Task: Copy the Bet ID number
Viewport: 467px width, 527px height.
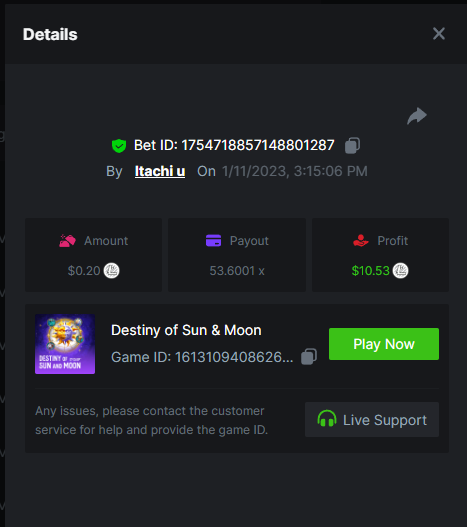Action: tap(352, 146)
